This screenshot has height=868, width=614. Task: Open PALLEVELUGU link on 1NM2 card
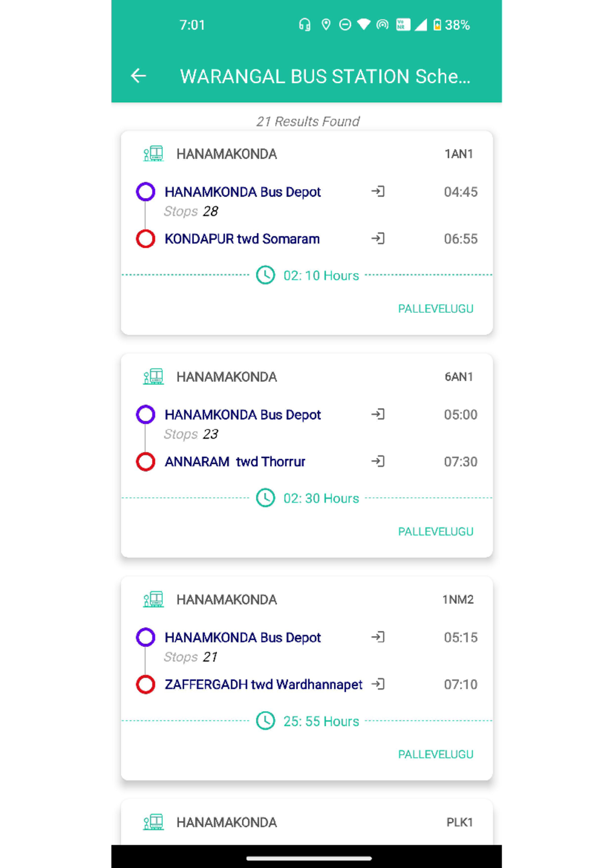pos(435,754)
